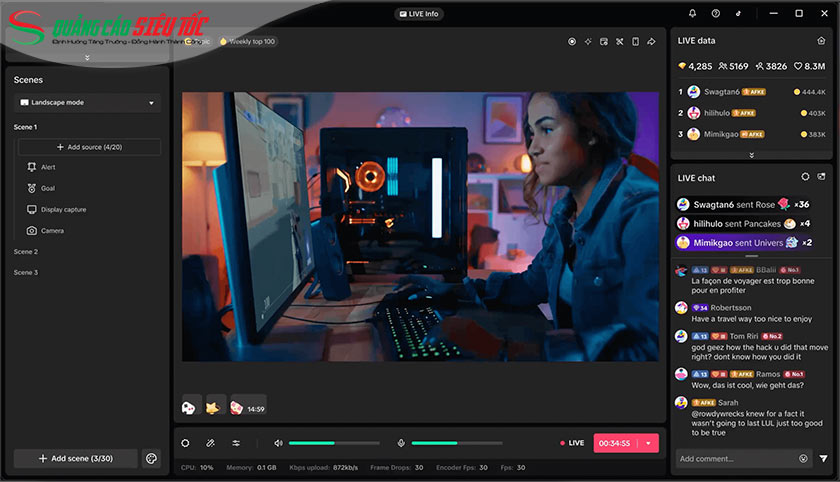Select Scene 1 in Scenes list
840x482 pixels.
coord(25,127)
